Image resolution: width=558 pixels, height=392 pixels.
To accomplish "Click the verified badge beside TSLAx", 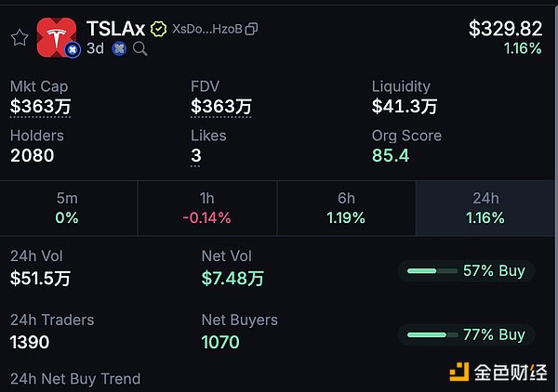I will (x=159, y=30).
